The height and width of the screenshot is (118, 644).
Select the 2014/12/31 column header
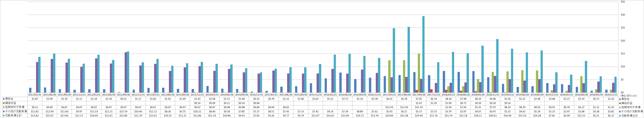click(256, 95)
